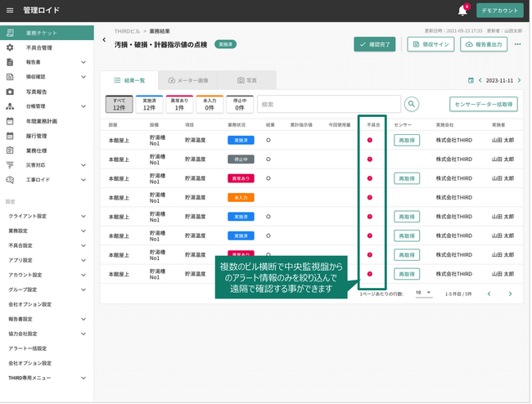Open the notification bell
This screenshot has height=404, width=532.
(x=462, y=11)
